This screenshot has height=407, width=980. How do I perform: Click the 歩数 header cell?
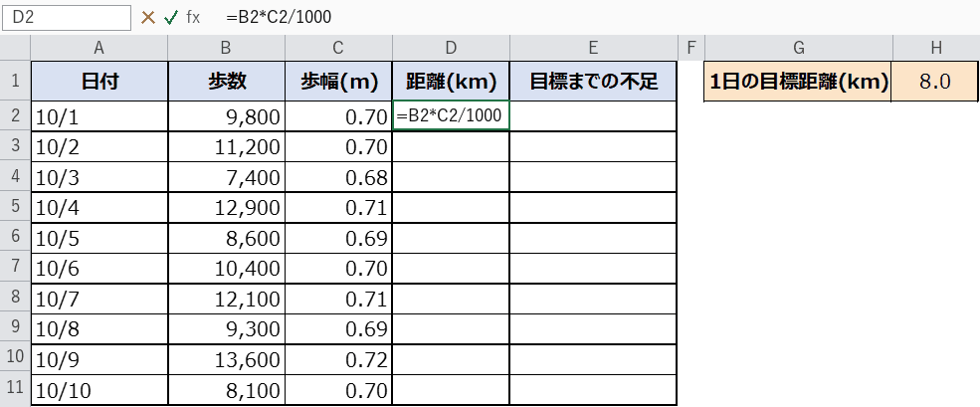(227, 81)
